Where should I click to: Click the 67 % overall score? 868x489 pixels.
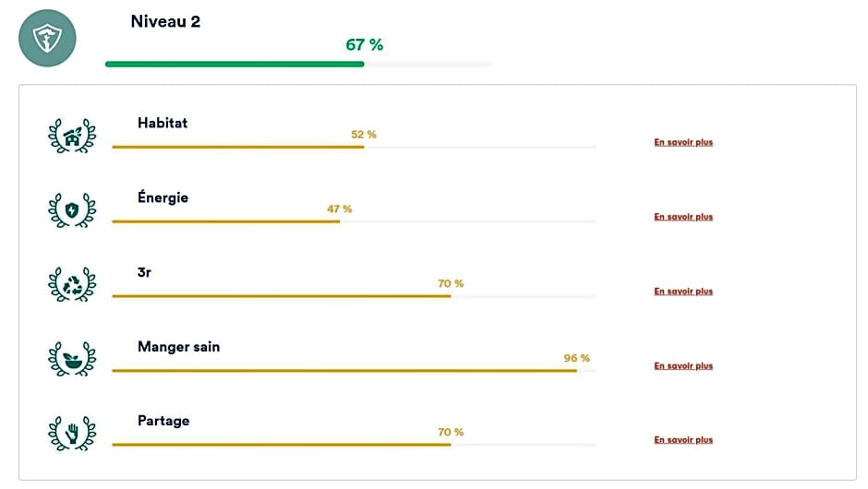tap(364, 44)
